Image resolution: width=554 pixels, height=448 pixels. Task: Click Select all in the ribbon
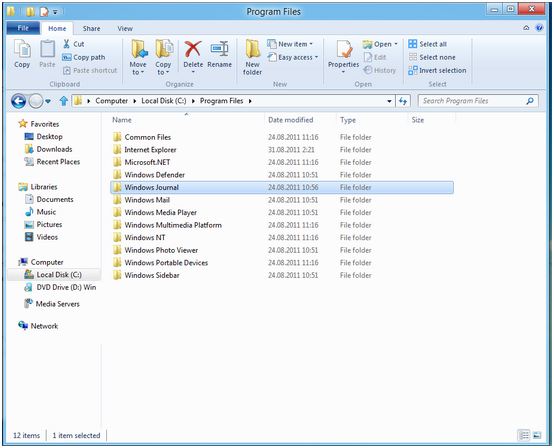(x=428, y=44)
